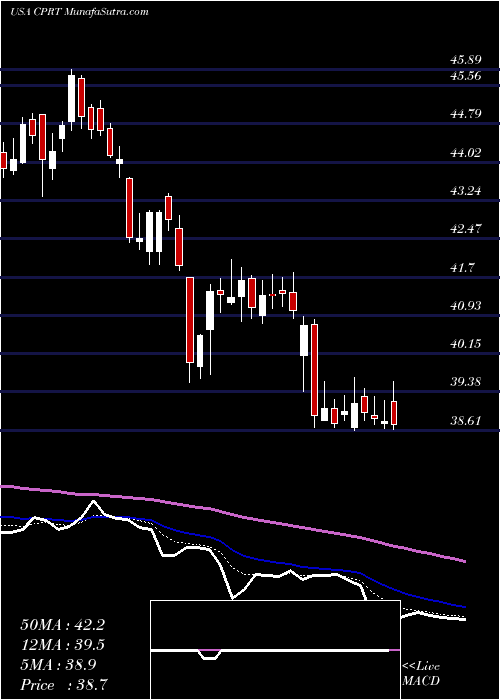The height and width of the screenshot is (700, 500).
Task: Click the 44.02 price level label
Action: tap(465, 153)
